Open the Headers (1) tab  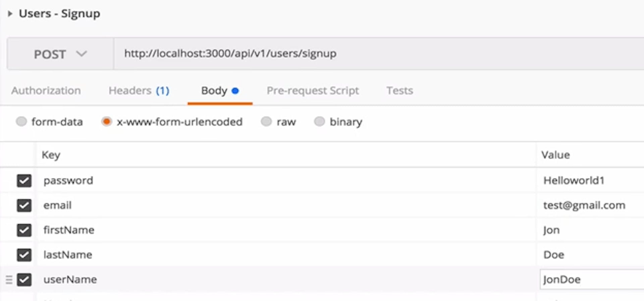tap(139, 91)
